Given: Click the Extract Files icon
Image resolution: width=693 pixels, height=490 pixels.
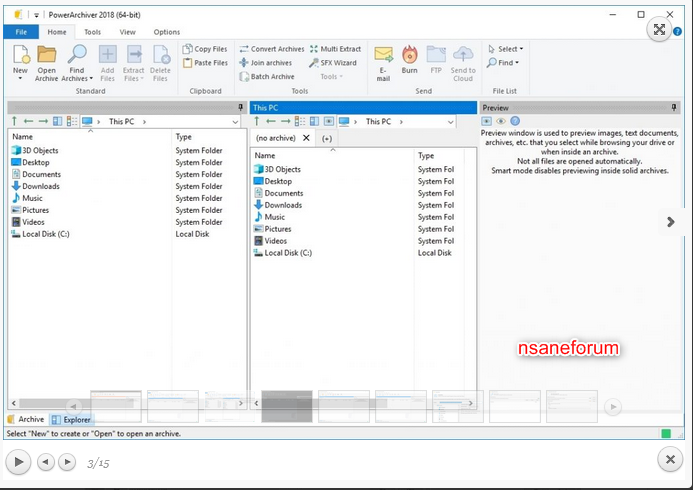Looking at the screenshot, I should coord(134,54).
